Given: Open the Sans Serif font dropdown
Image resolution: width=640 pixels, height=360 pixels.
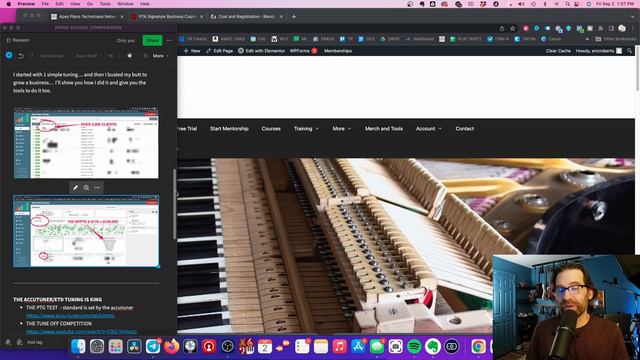Looking at the screenshot, I should [x=88, y=56].
